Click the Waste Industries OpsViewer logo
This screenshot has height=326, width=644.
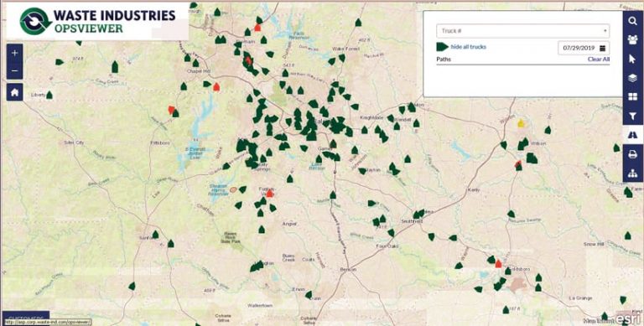click(x=97, y=21)
